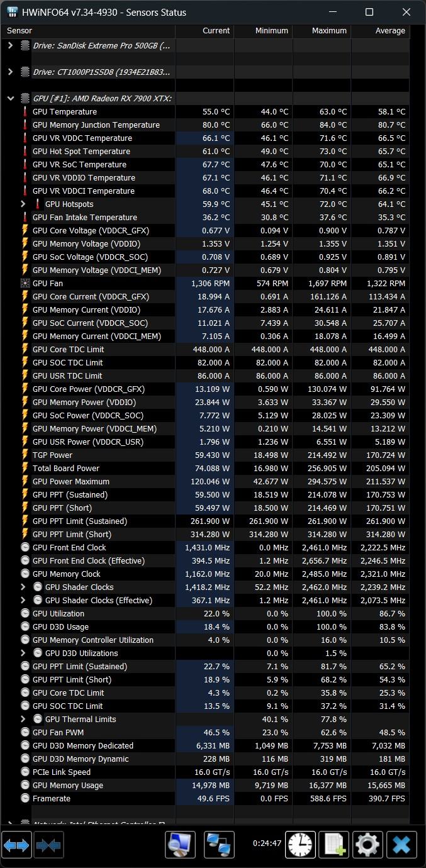Screen dimensions: 426x868
Task: Select the GPU Core Current (VDDCR_GFX) row
Action: [205, 296]
